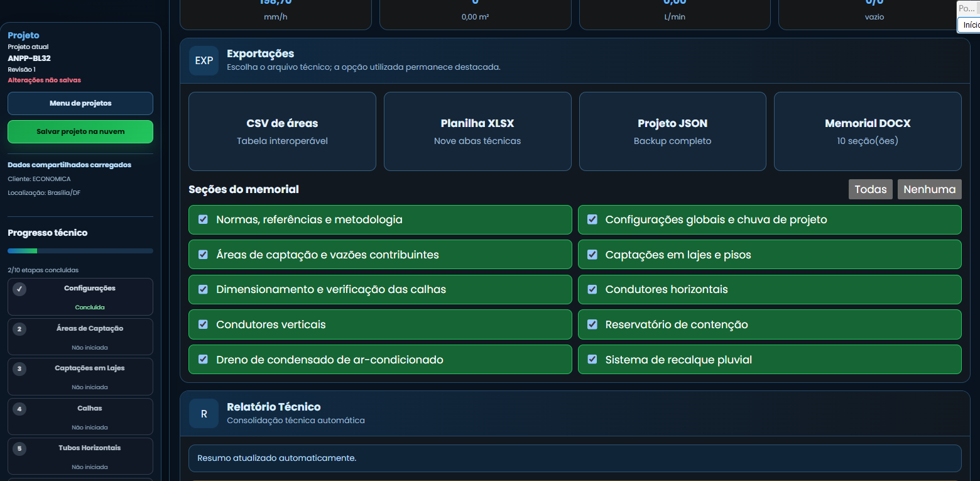Click the Resumo atualizado automaticamente field
The image size is (980, 481).
click(575, 458)
